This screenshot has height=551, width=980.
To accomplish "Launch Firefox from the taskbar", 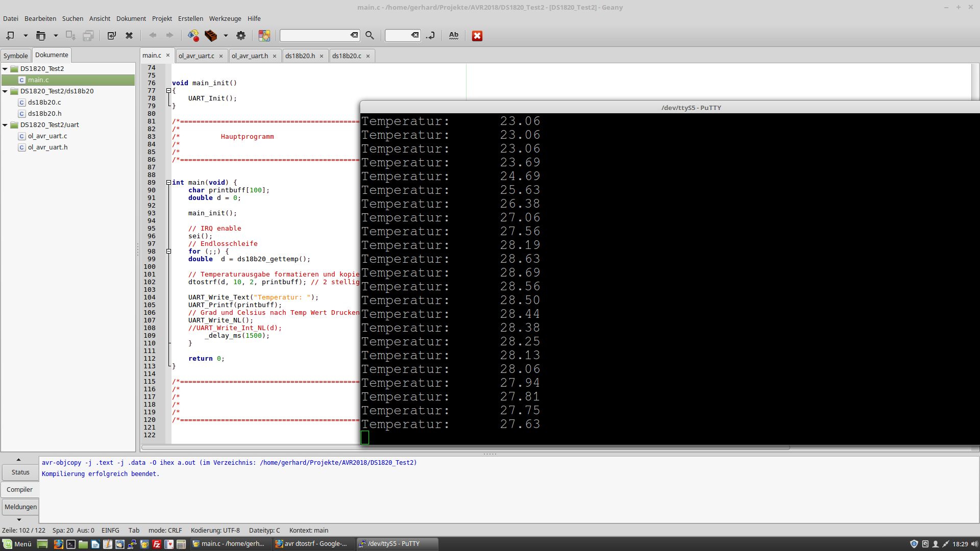I will pos(59,544).
